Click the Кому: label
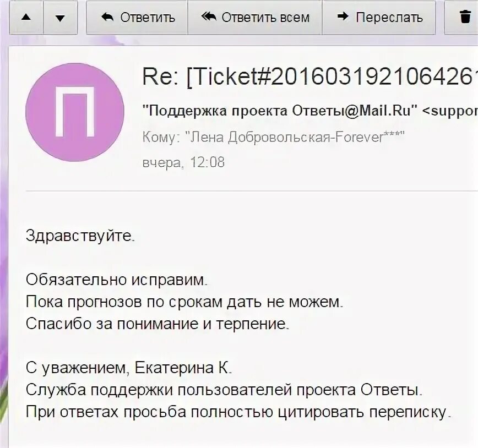 point(161,138)
